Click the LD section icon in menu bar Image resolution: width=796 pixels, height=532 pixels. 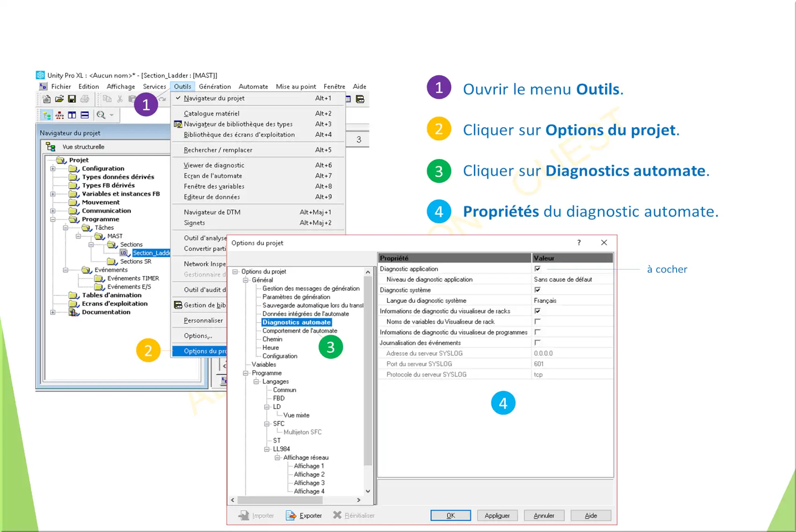click(x=43, y=87)
